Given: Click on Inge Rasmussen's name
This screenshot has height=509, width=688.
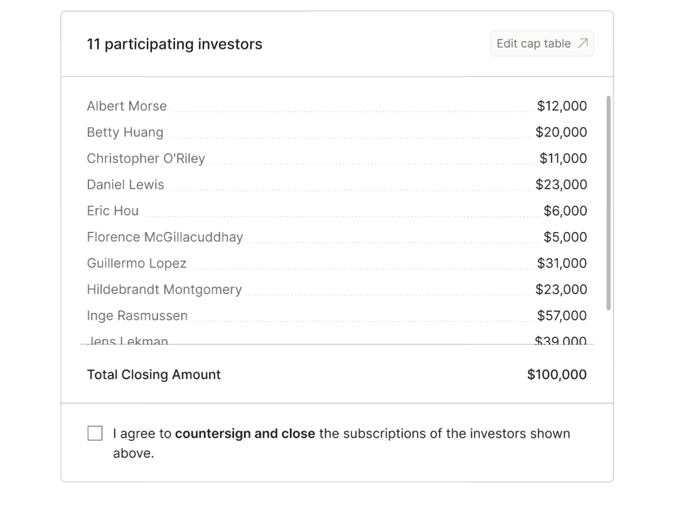Looking at the screenshot, I should pyautogui.click(x=137, y=316).
